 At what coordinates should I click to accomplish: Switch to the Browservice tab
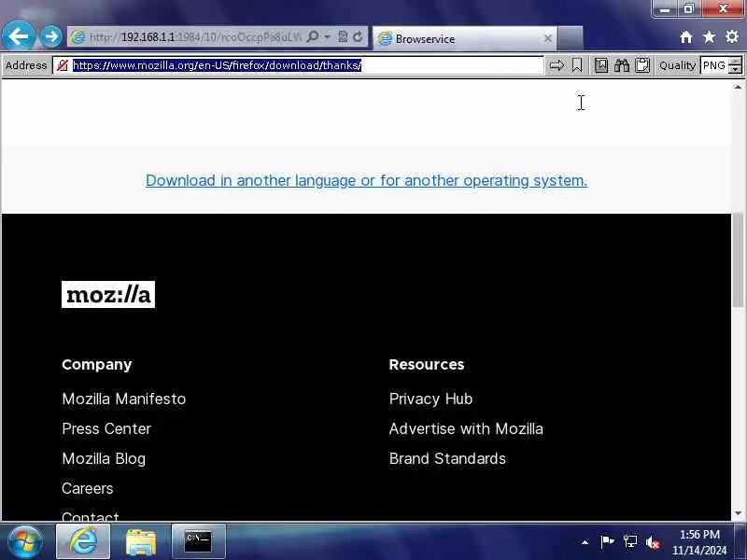[464, 38]
